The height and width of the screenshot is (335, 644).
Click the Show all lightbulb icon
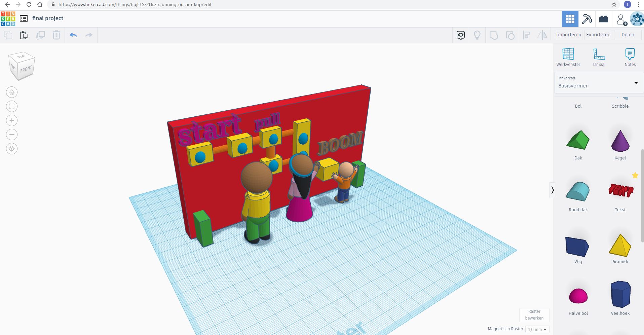pos(477,35)
